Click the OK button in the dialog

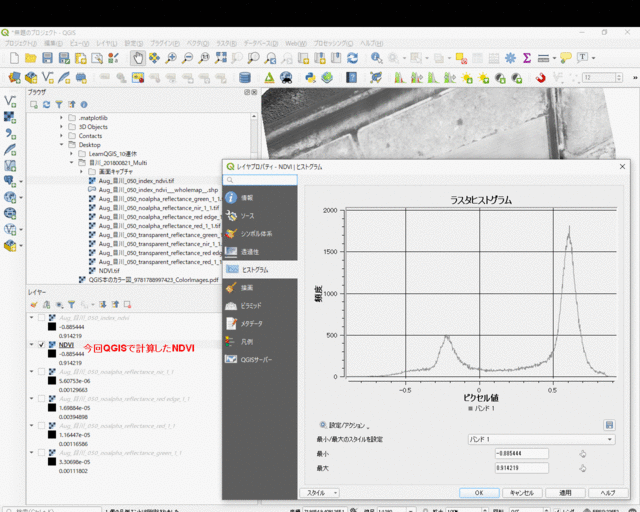point(479,493)
